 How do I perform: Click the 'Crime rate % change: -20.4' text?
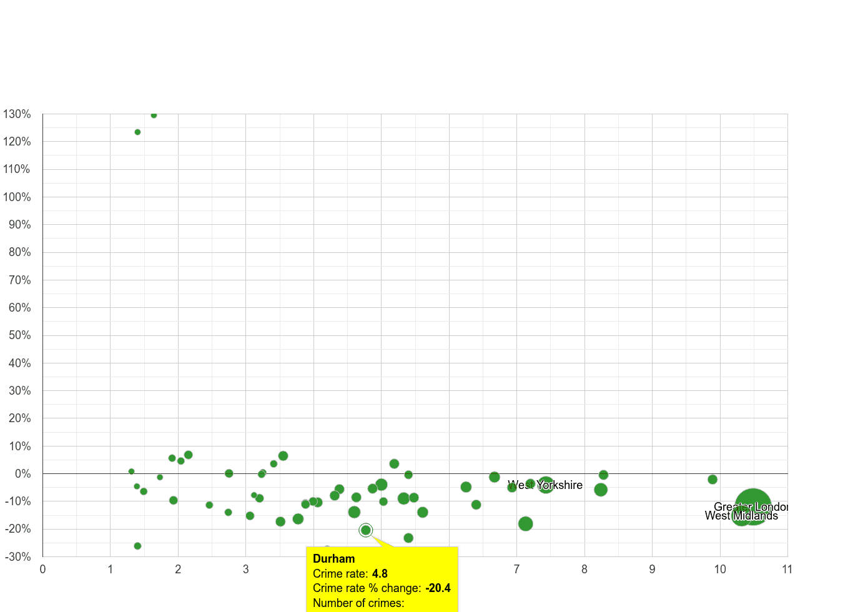click(x=382, y=588)
